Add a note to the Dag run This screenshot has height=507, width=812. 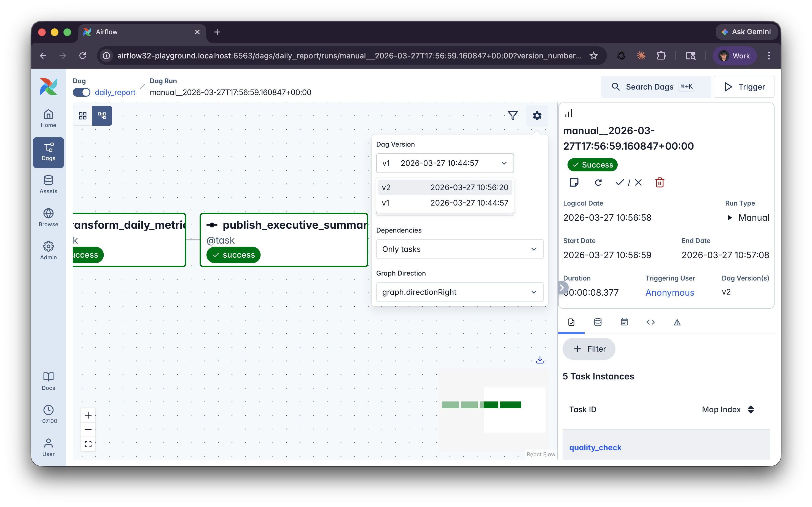coord(574,182)
